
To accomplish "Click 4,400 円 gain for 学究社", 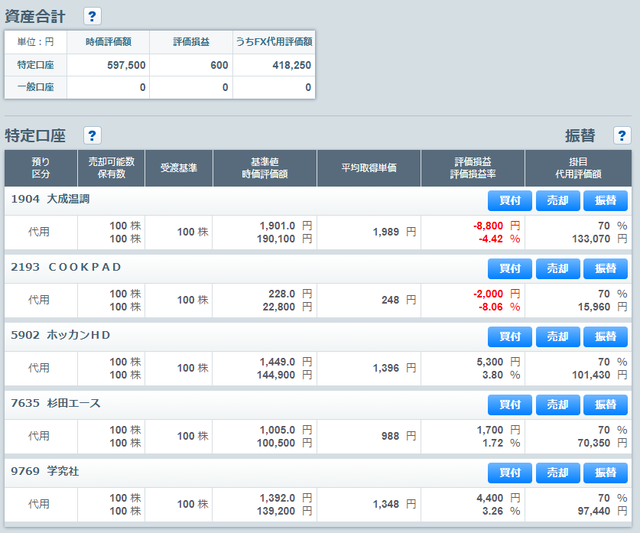I will pyautogui.click(x=498, y=498).
